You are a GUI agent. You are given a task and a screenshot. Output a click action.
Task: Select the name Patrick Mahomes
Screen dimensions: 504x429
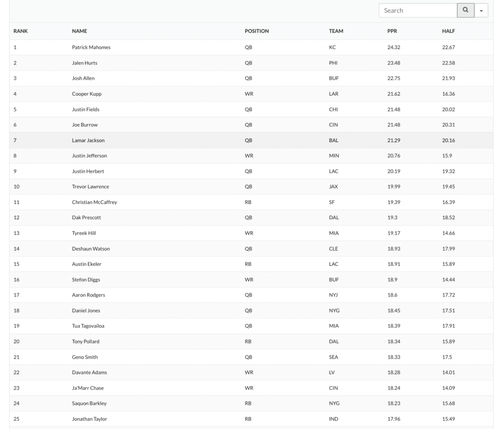(91, 47)
